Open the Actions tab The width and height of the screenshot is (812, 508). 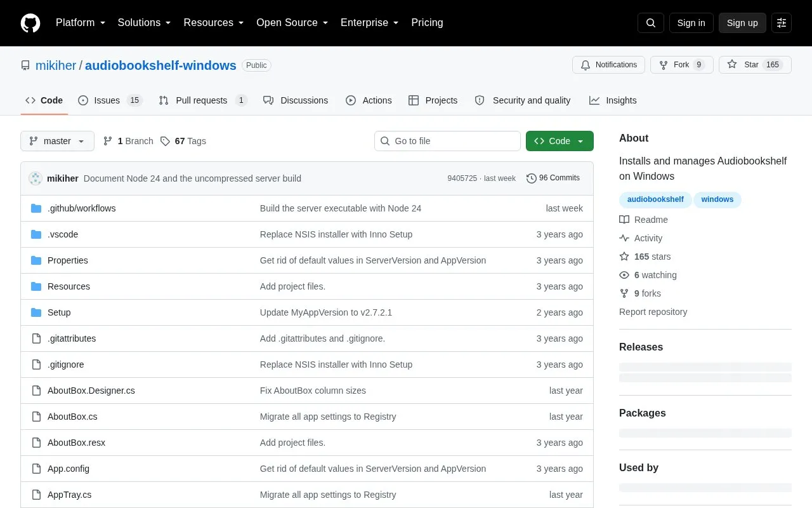369,100
